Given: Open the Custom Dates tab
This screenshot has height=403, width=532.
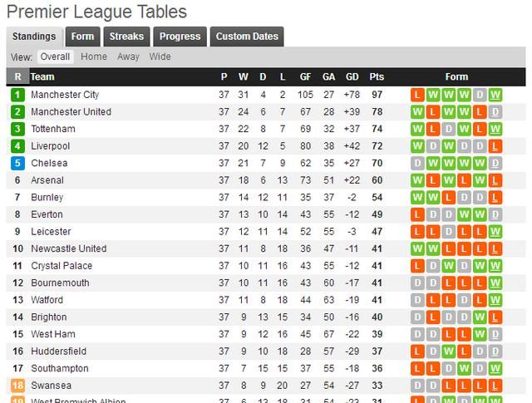Looking at the screenshot, I should (247, 37).
